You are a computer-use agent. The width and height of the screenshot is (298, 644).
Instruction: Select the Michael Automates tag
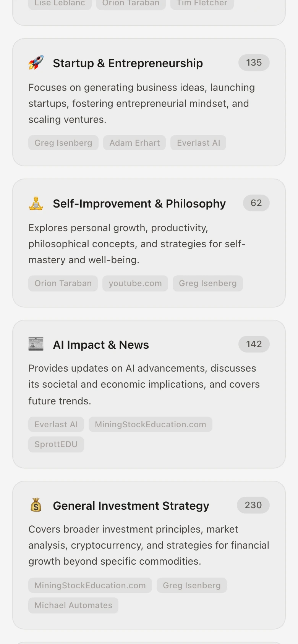[x=73, y=605]
